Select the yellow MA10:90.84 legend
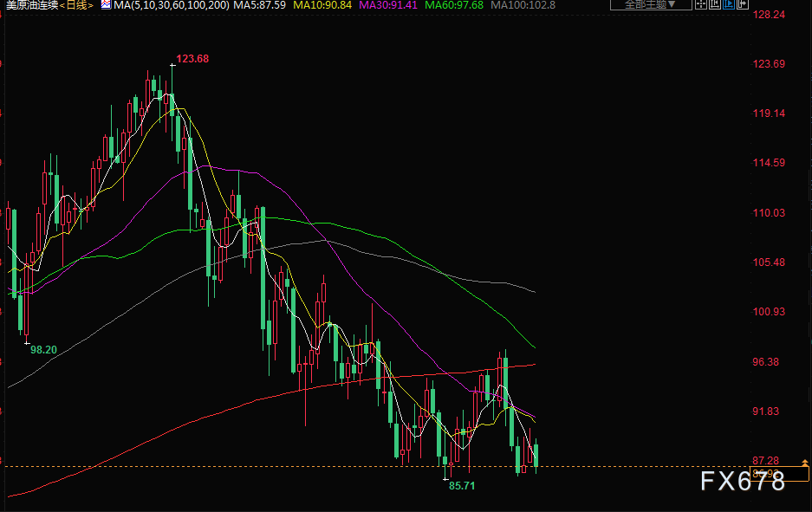This screenshot has height=512, width=812. 322,5
